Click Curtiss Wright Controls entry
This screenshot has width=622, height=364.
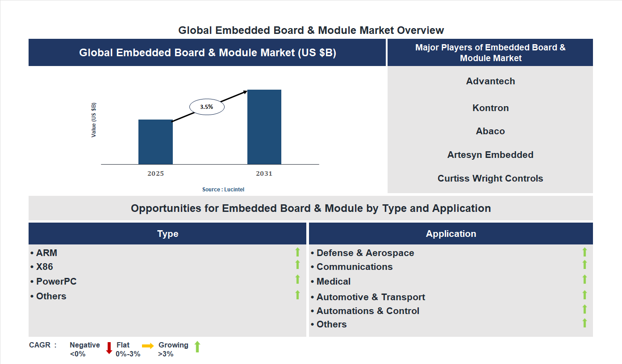pos(490,178)
